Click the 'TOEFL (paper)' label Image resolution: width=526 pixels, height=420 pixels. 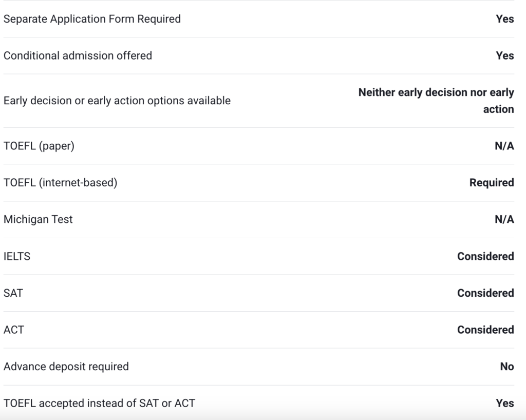click(x=39, y=146)
